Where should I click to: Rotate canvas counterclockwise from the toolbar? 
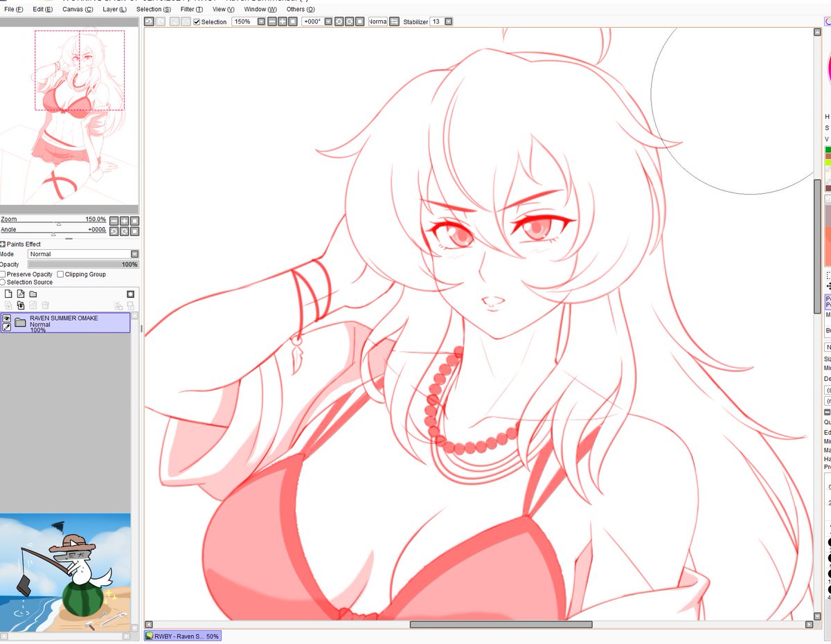click(x=339, y=21)
